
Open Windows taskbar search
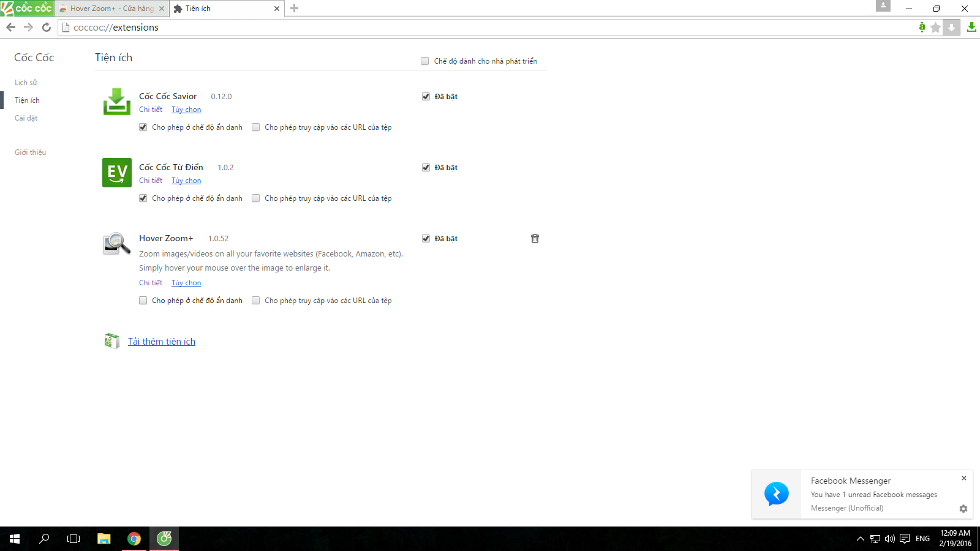pyautogui.click(x=44, y=539)
